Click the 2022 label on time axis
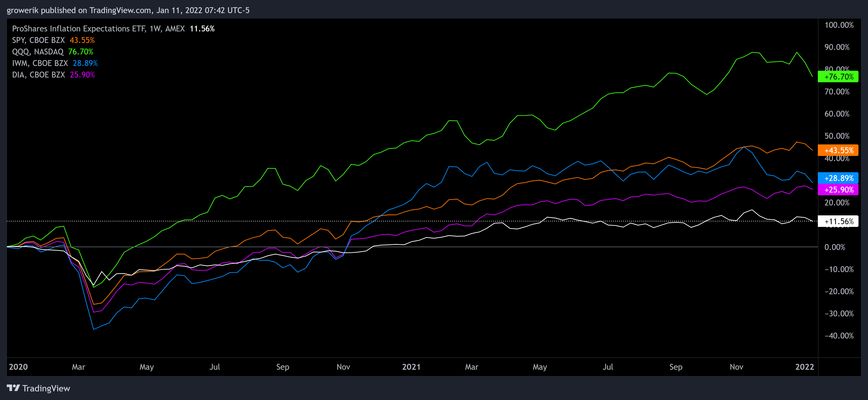The image size is (868, 400). 805,367
